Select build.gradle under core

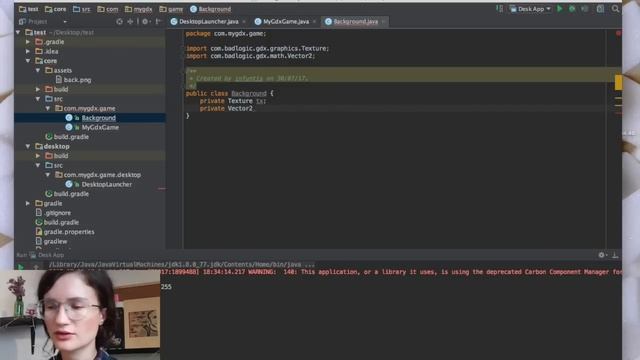tap(67, 137)
